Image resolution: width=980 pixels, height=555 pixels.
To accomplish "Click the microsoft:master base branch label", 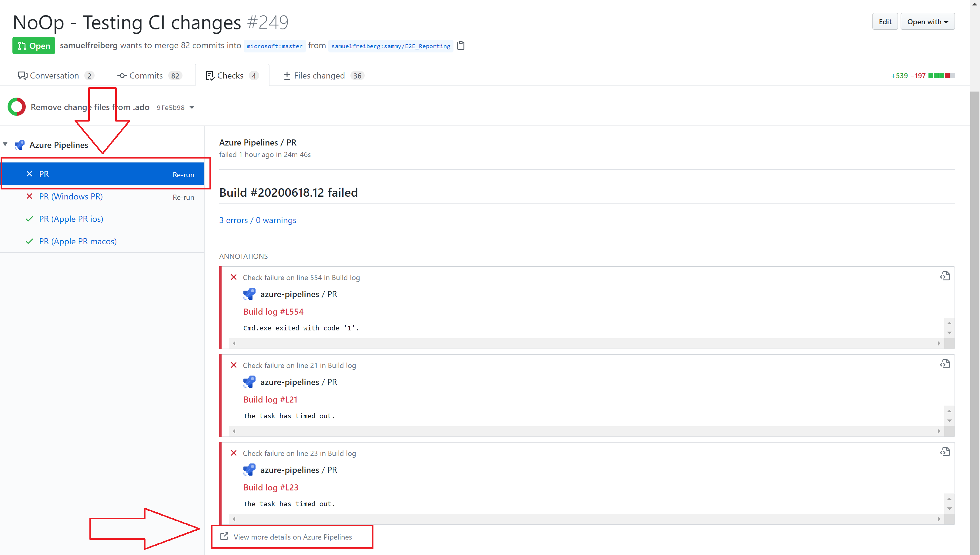I will click(x=274, y=46).
